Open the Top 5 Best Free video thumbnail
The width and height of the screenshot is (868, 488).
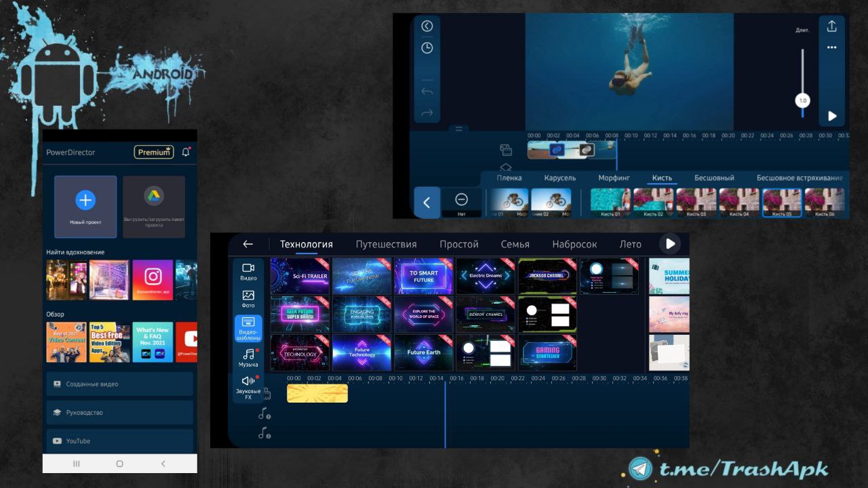pyautogui.click(x=109, y=342)
